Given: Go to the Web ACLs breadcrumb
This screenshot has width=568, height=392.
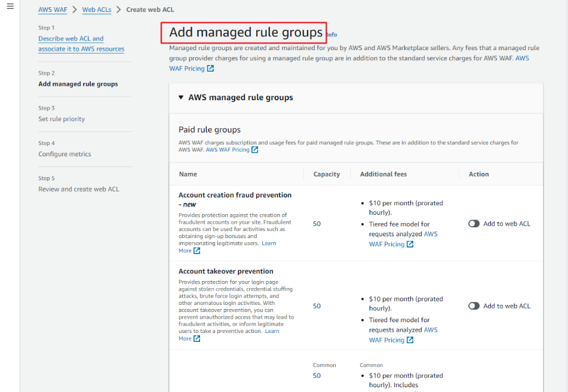Looking at the screenshot, I should (96, 10).
